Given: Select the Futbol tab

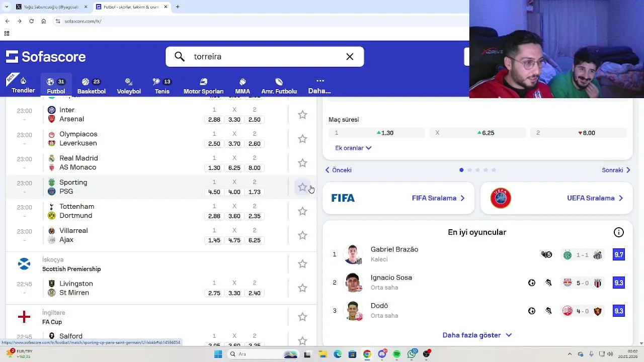Looking at the screenshot, I should point(56,85).
